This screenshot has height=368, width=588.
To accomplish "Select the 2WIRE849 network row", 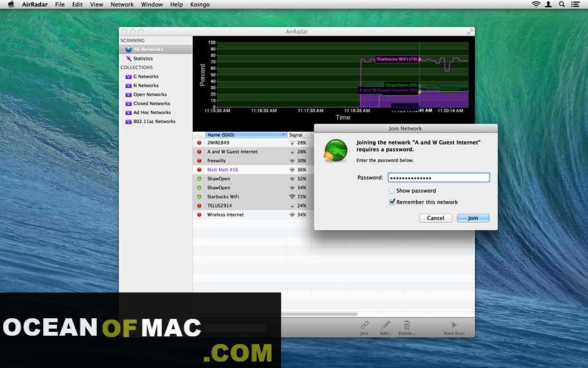I will [253, 143].
